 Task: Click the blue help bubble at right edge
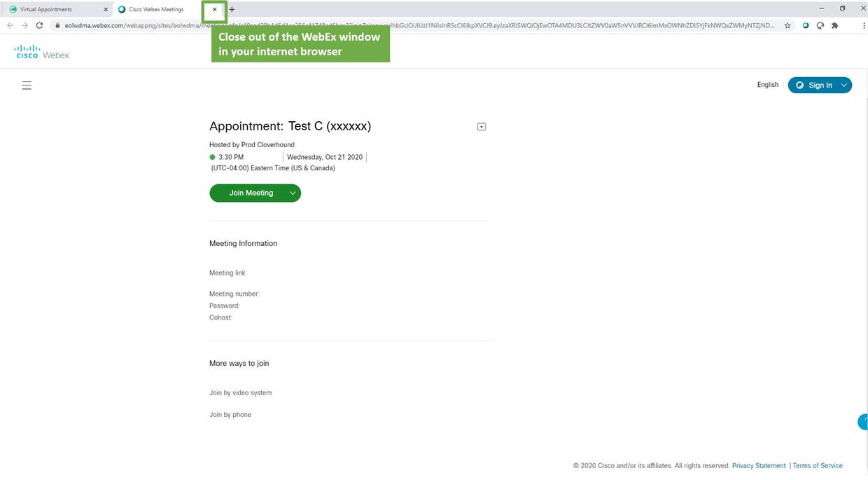863,421
